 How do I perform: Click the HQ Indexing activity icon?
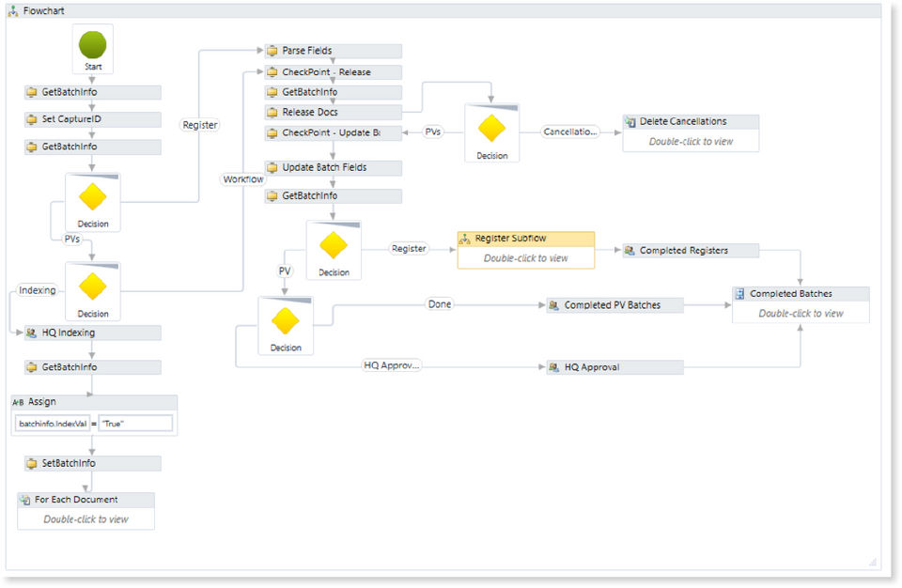32,333
